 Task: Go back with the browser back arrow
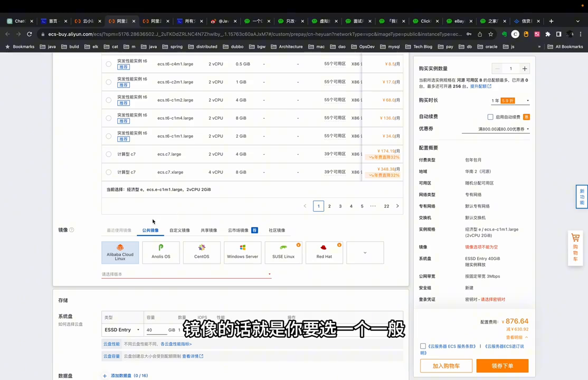(x=7, y=34)
